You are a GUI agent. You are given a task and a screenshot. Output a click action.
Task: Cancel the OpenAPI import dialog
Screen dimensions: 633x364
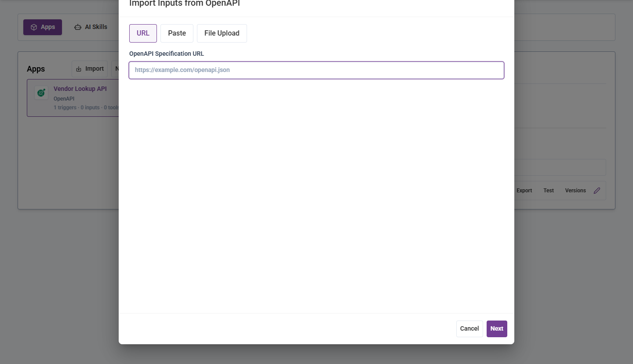tap(469, 329)
